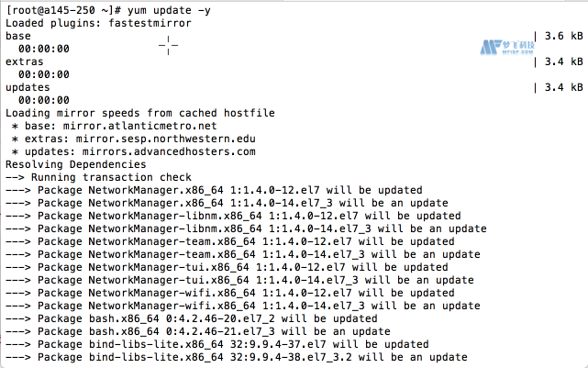Click the MF watermark logo
The width and height of the screenshot is (588, 368).
tap(507, 48)
